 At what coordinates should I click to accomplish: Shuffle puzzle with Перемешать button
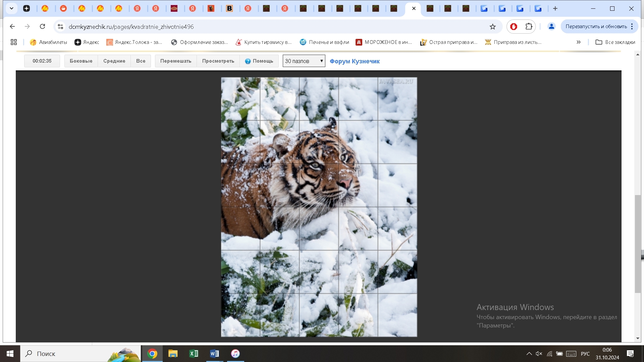(176, 61)
